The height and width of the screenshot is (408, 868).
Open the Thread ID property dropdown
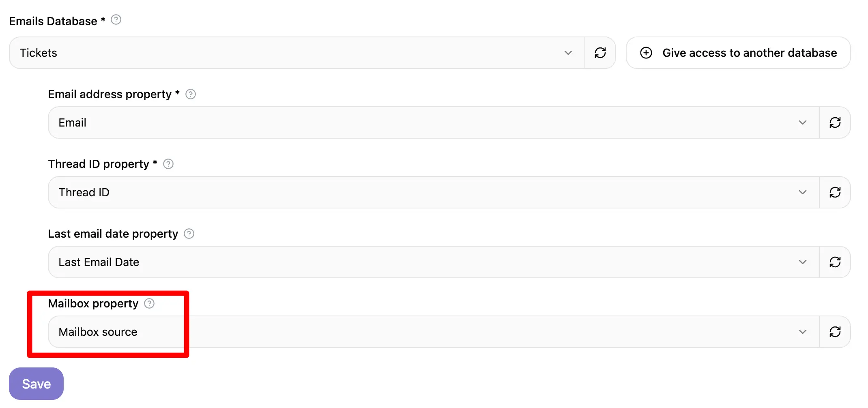pyautogui.click(x=803, y=192)
